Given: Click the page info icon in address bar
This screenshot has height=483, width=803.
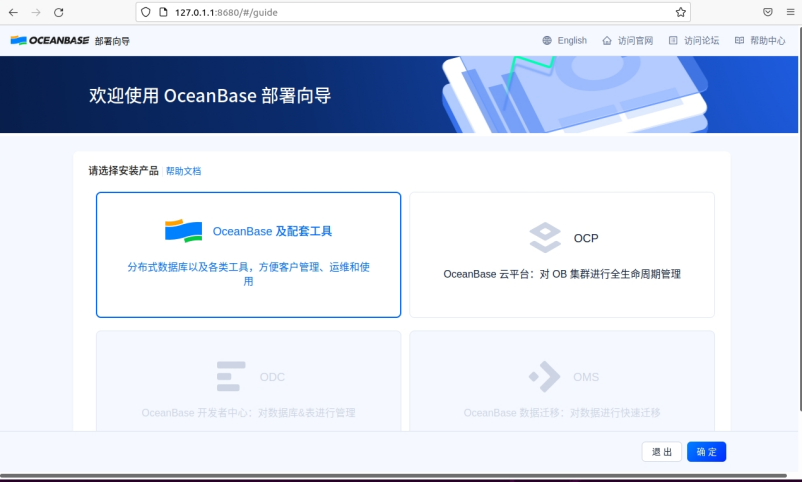Looking at the screenshot, I should tap(163, 12).
